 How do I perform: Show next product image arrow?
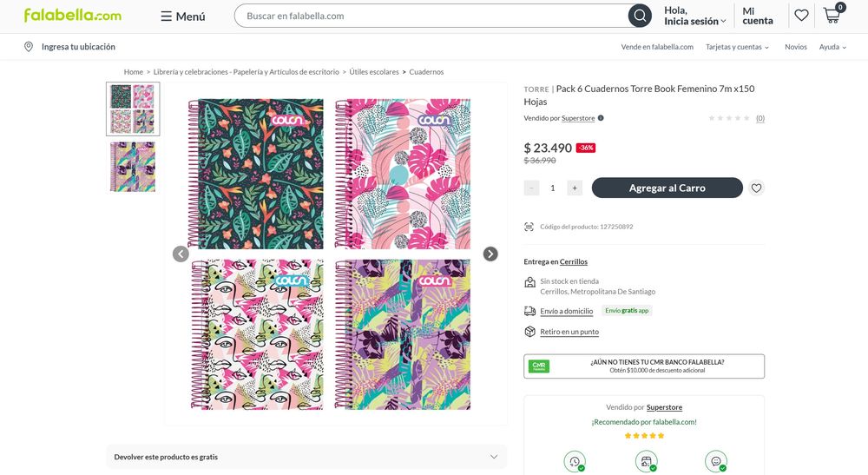(490, 254)
